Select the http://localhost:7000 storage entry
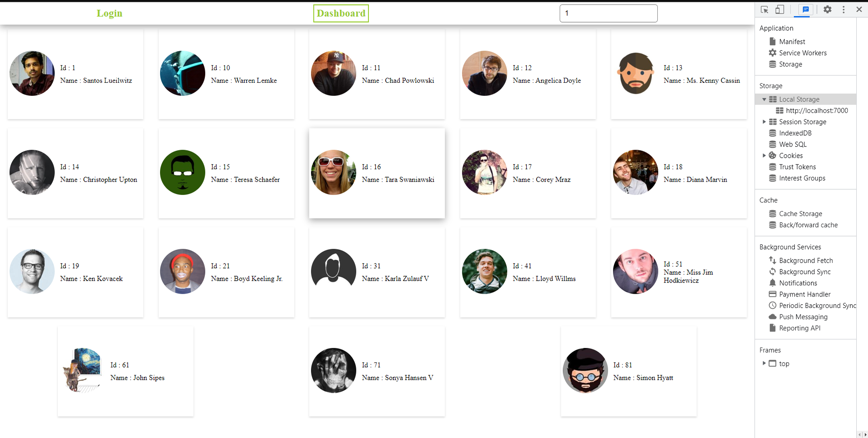Screen dimensions: 868x438 816,111
